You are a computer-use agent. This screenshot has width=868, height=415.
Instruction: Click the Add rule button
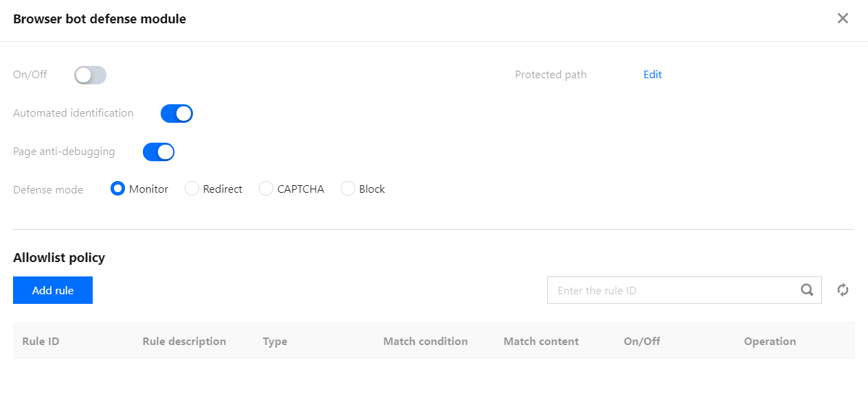coord(53,290)
